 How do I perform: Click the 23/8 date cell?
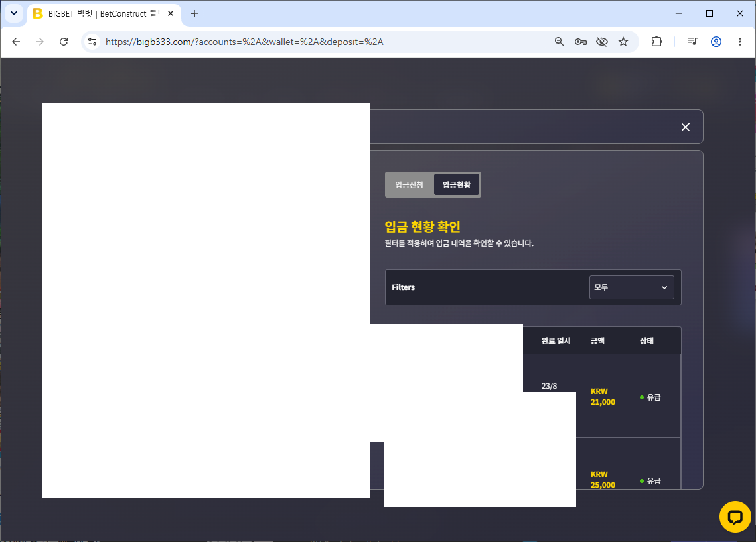[x=549, y=386]
